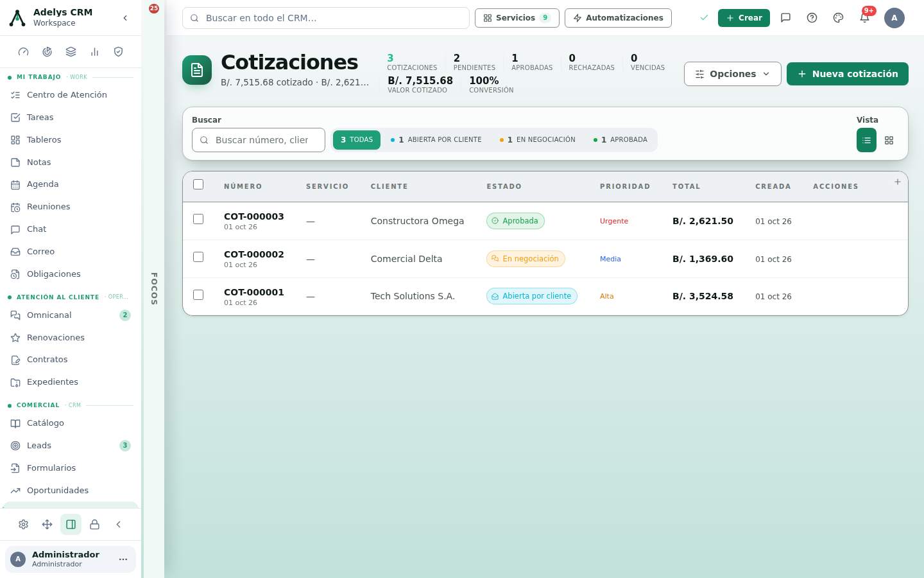Collapse the sidebar with top chevron
This screenshot has width=924, height=578.
click(x=125, y=18)
